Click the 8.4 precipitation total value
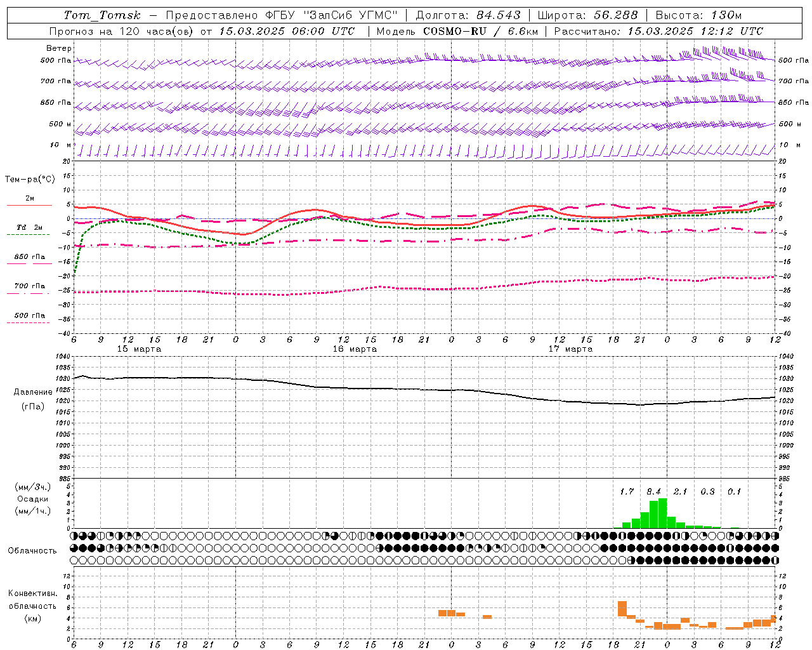The width and height of the screenshot is (812, 650). tap(653, 491)
